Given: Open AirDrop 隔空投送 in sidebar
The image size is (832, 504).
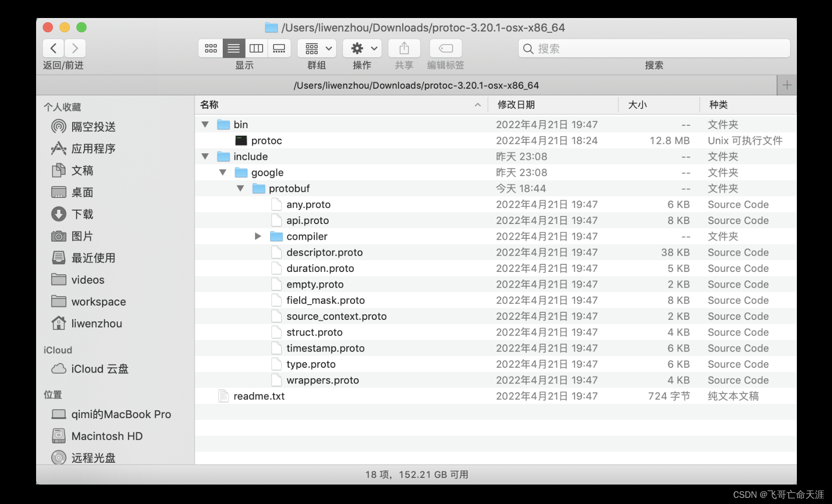Looking at the screenshot, I should tap(84, 127).
